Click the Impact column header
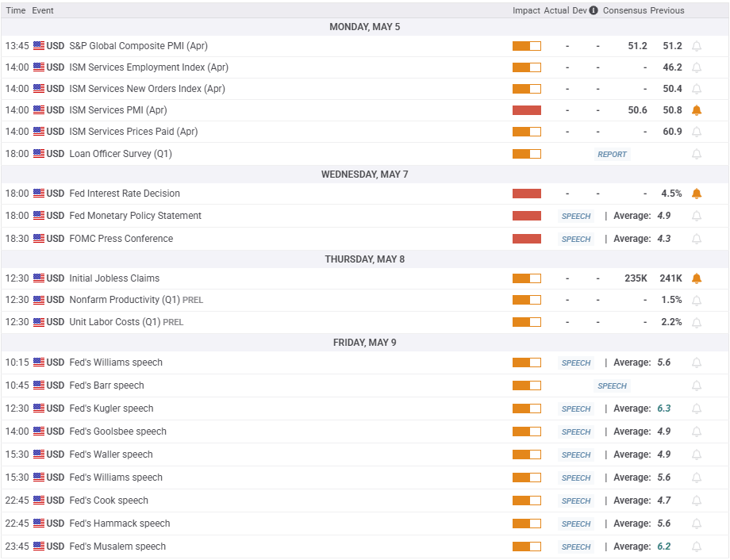The image size is (730, 560). click(x=526, y=10)
